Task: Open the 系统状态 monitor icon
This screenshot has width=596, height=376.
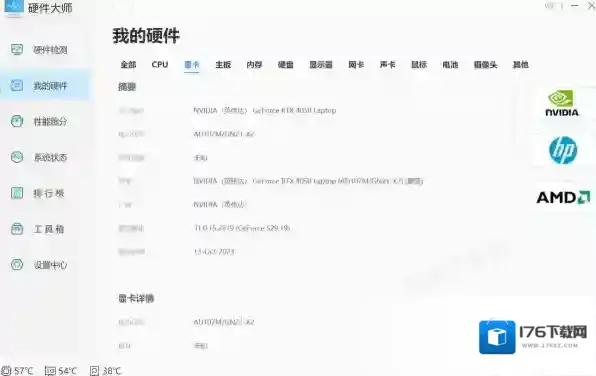Action: point(17,157)
